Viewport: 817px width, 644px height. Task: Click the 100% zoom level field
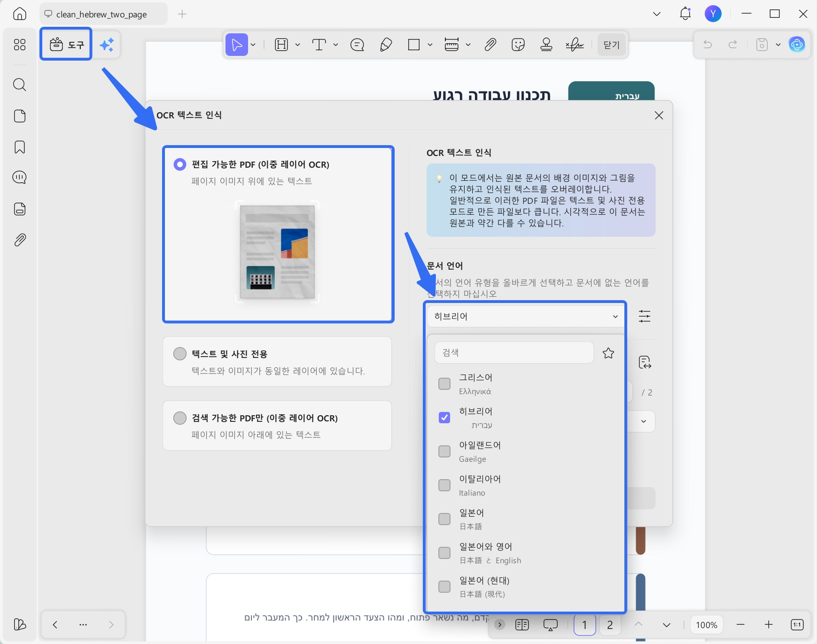coord(706,625)
